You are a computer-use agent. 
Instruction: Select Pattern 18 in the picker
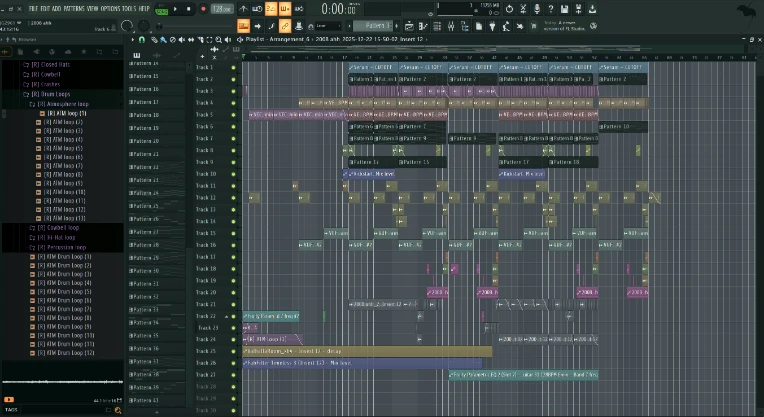click(x=145, y=115)
